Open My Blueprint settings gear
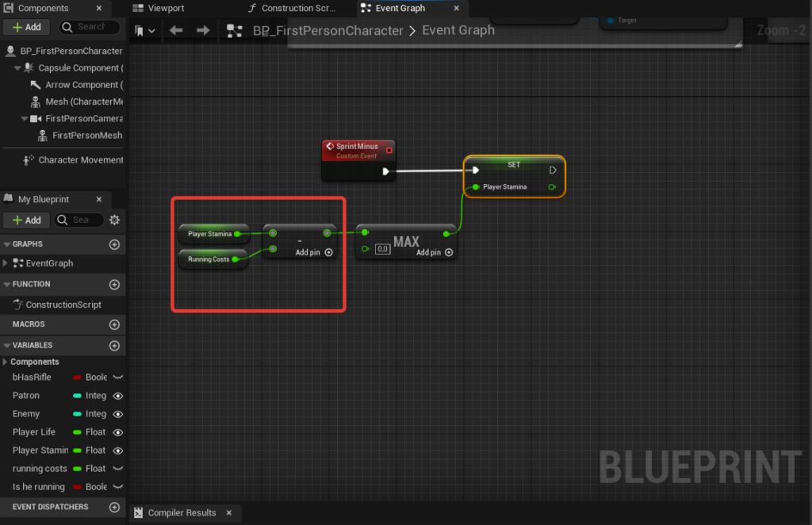Viewport: 812px width, 525px height. [x=114, y=220]
